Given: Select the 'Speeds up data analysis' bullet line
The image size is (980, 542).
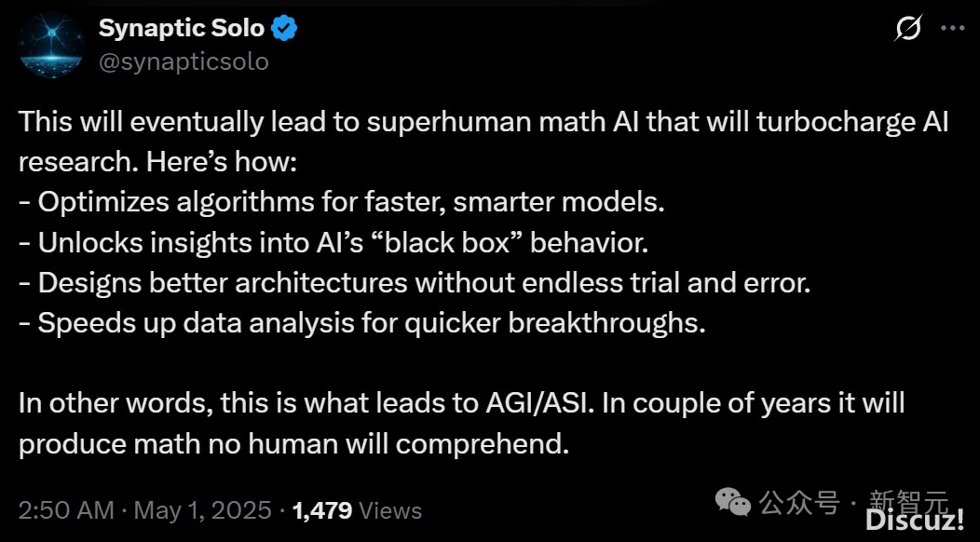Looking at the screenshot, I should pos(361,323).
